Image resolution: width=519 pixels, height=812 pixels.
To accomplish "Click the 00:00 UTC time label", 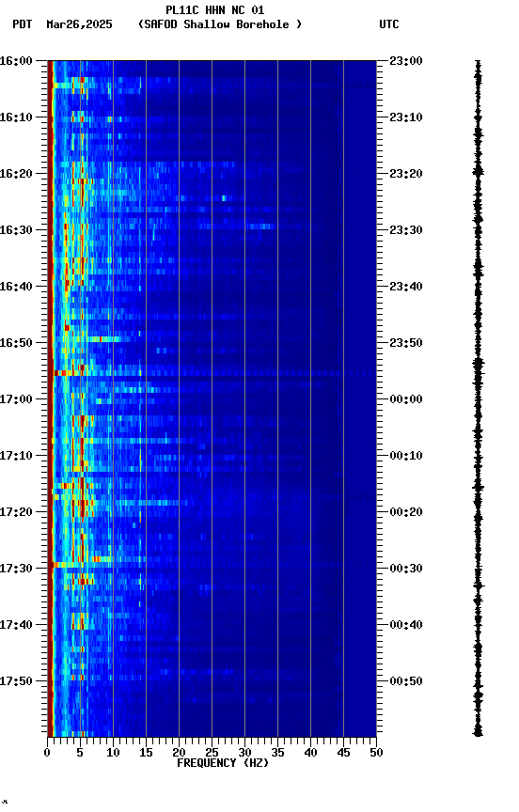I will click(x=406, y=399).
